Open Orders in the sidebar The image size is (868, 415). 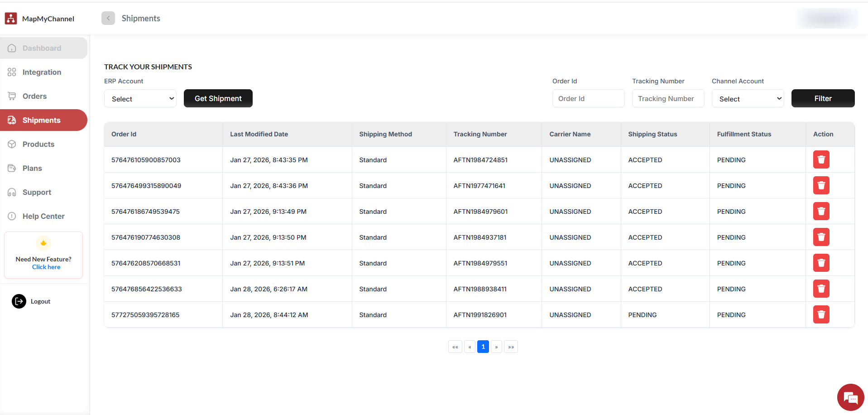click(x=35, y=96)
